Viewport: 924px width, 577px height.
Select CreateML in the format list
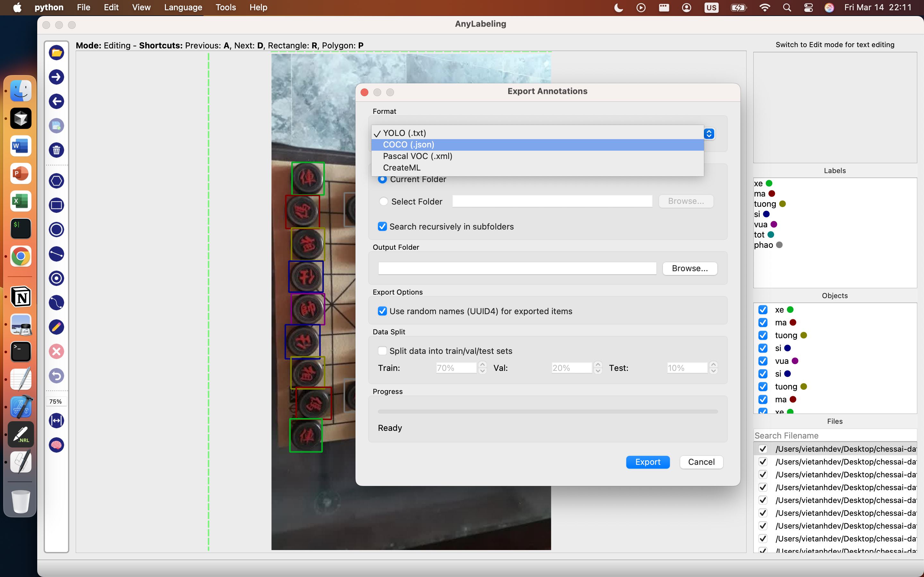(x=402, y=168)
